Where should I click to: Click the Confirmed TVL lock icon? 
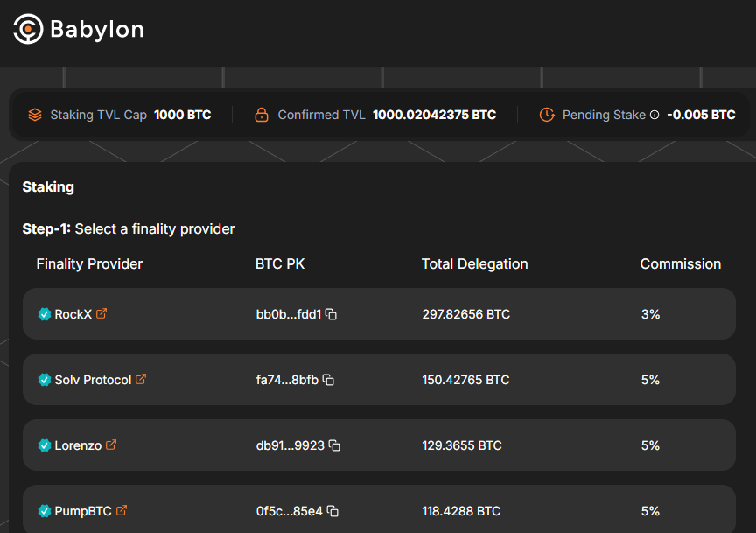[262, 115]
